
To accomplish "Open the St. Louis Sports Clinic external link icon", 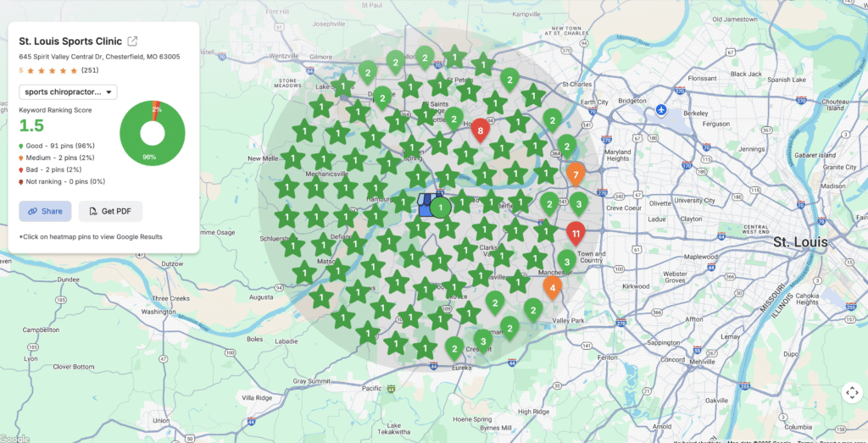I will click(133, 41).
